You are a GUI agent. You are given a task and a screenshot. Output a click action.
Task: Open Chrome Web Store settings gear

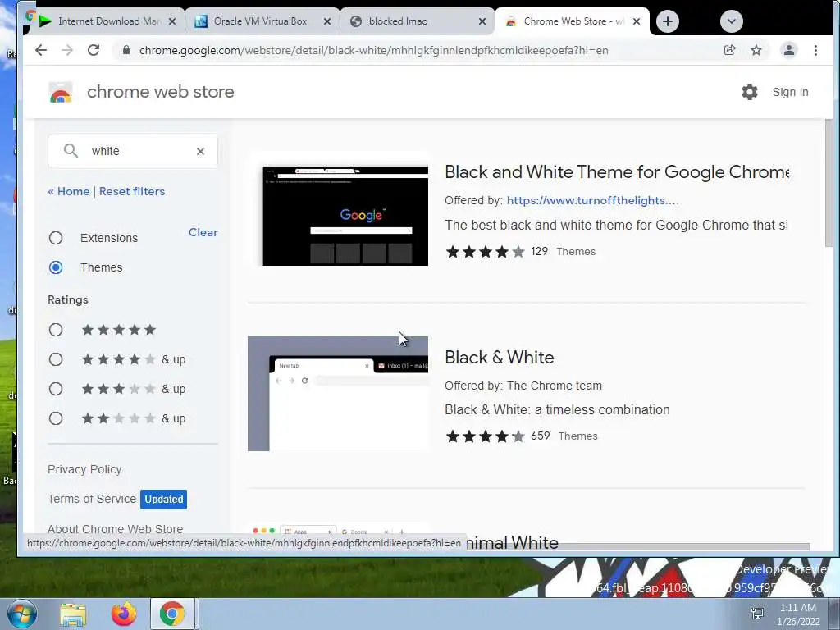[750, 92]
